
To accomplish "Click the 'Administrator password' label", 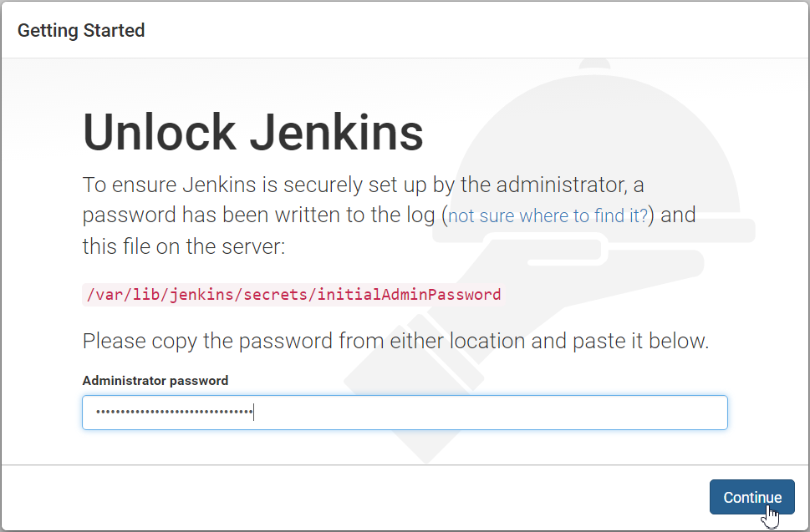I will [155, 380].
